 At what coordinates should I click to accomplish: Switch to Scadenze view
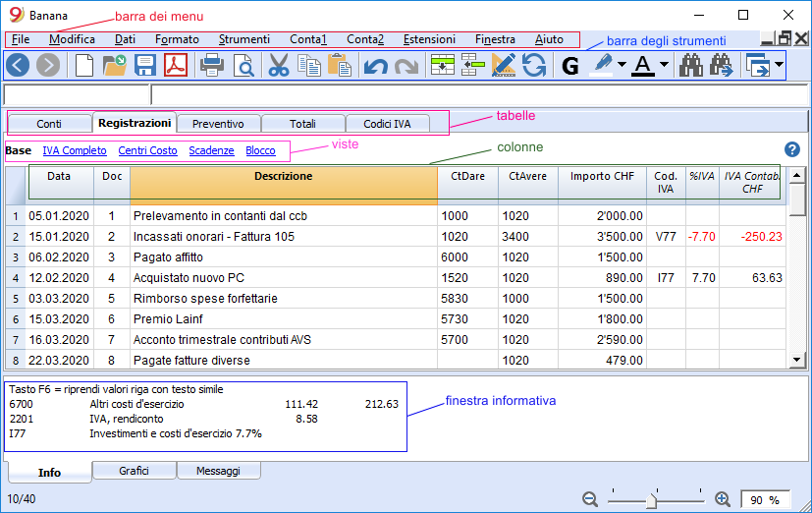click(x=211, y=150)
